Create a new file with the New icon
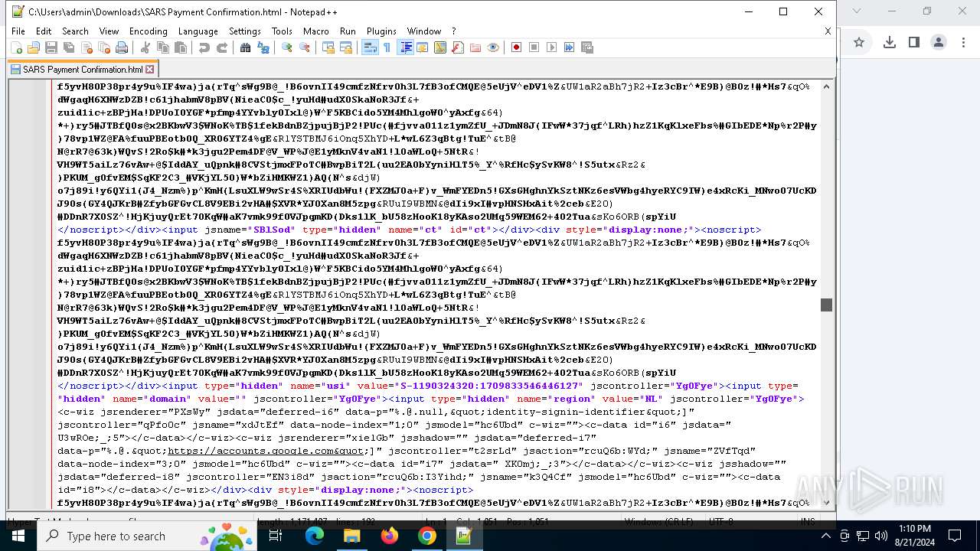Image resolution: width=980 pixels, height=551 pixels. (x=16, y=47)
